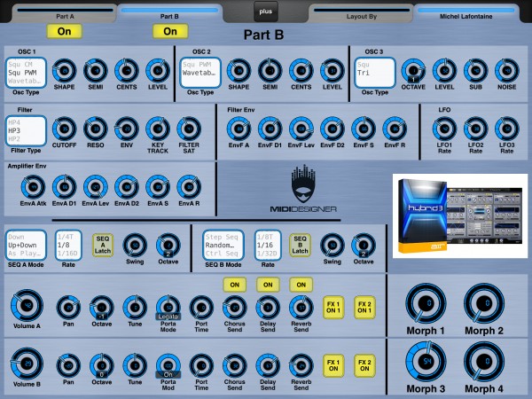Click the Filter RESO knob

point(96,129)
